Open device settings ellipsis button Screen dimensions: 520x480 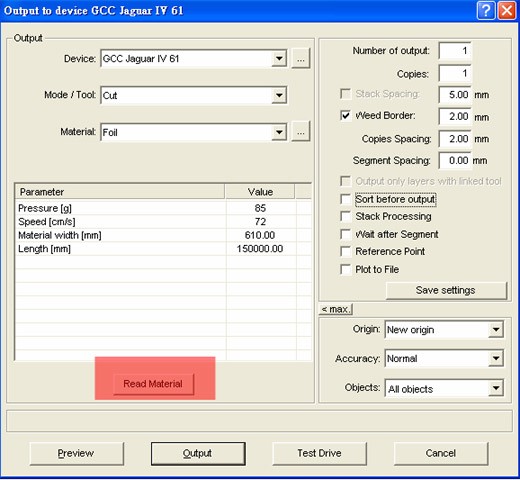pyautogui.click(x=301, y=59)
